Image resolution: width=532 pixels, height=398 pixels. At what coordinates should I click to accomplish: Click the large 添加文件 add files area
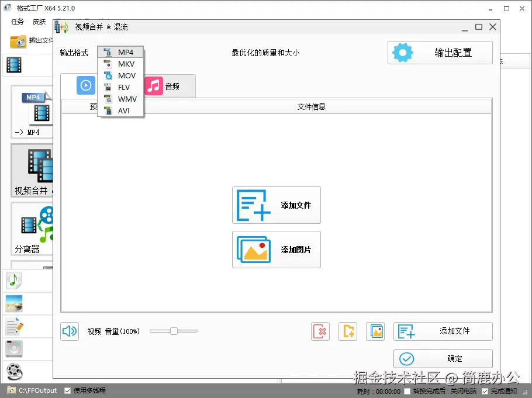pos(276,205)
